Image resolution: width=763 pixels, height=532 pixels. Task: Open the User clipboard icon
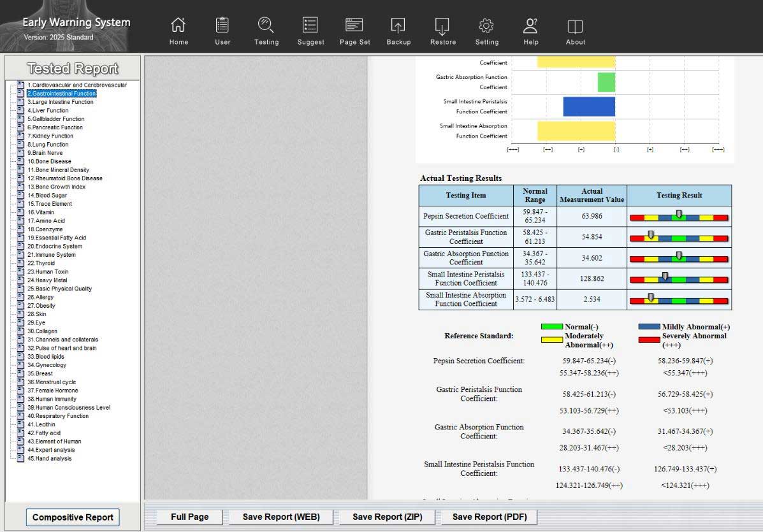222,25
